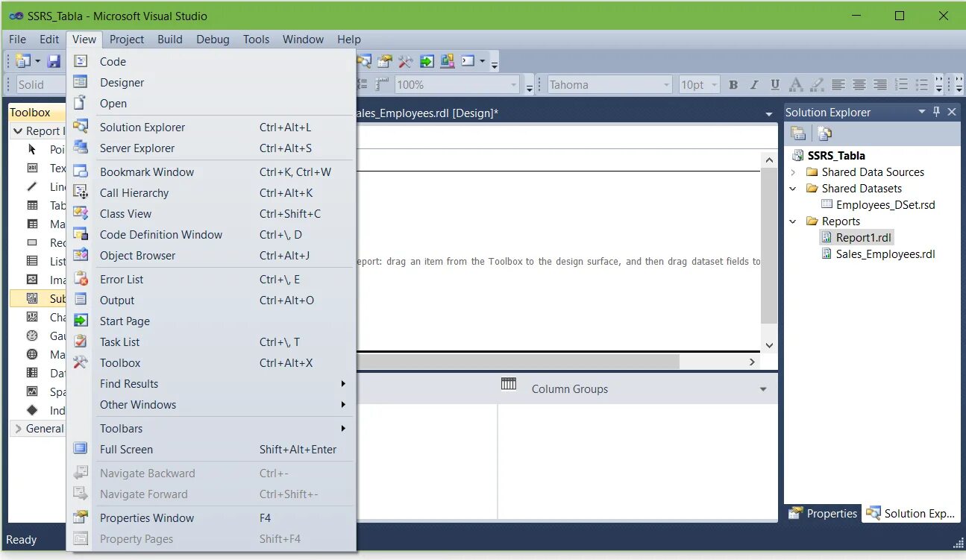This screenshot has width=966, height=560.
Task: Select the highlighted Subreport item in Toolbox
Action: tap(38, 298)
